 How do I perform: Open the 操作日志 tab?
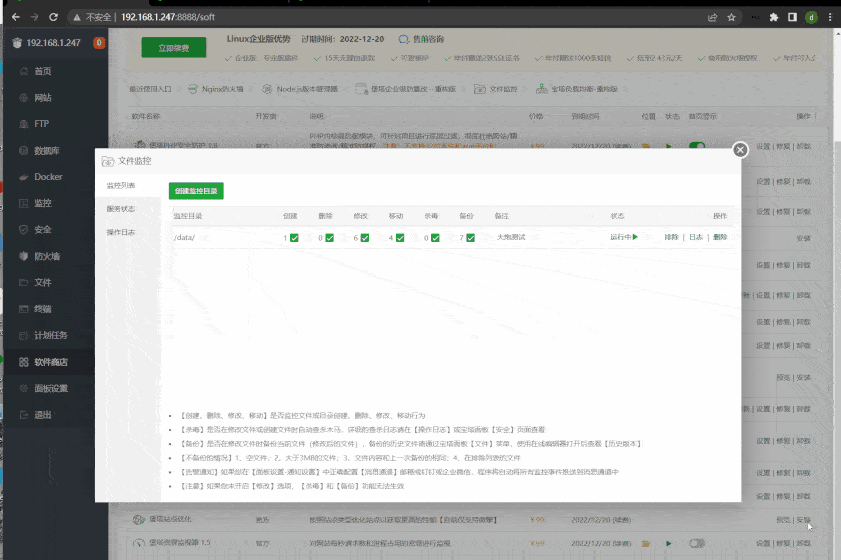click(121, 232)
